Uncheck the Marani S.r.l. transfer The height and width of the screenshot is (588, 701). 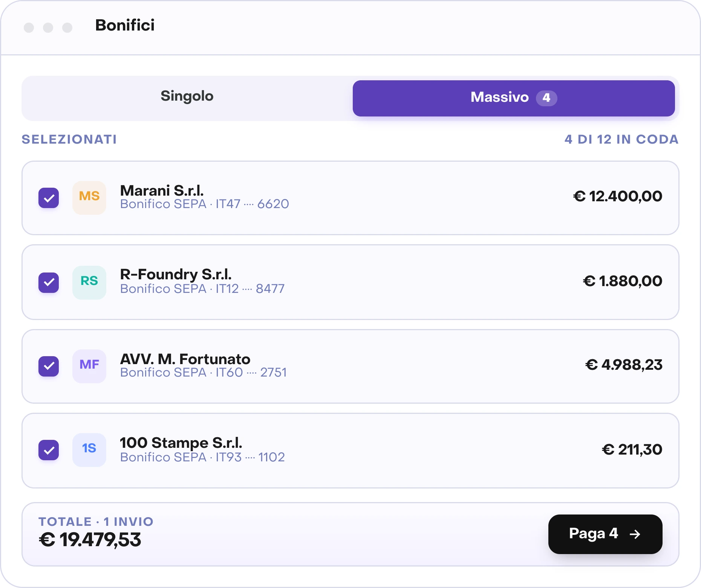click(49, 198)
